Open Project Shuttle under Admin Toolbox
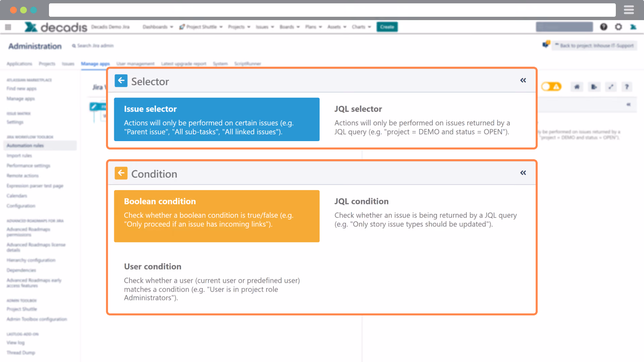644x362 pixels. click(22, 309)
